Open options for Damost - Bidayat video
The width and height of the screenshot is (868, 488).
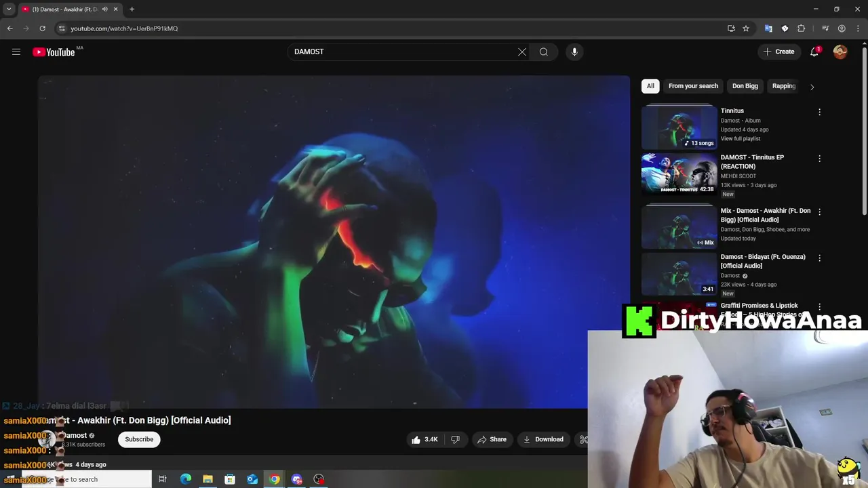(819, 258)
